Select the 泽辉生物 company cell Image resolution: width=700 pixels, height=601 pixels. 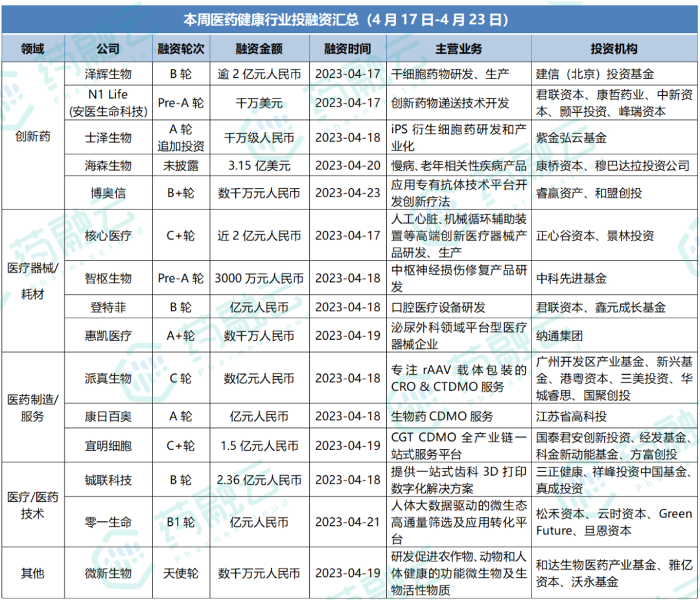[x=108, y=74]
